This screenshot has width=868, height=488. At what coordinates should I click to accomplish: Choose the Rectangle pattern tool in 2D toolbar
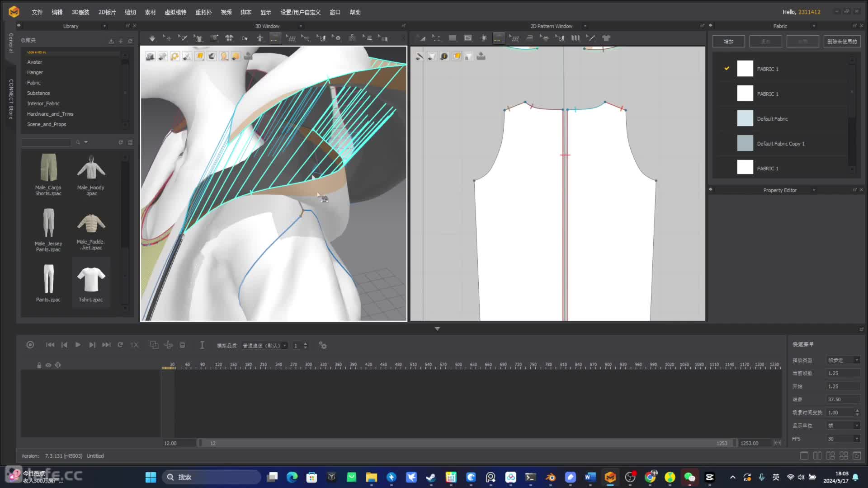click(x=452, y=38)
